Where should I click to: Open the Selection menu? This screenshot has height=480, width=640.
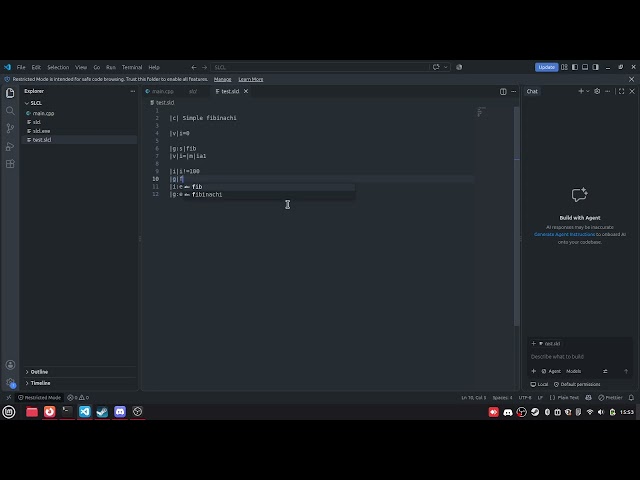58,67
